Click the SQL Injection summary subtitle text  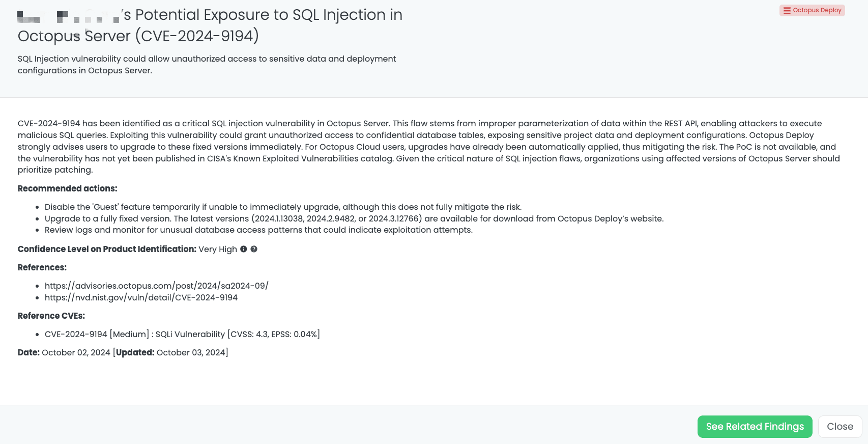coord(207,65)
